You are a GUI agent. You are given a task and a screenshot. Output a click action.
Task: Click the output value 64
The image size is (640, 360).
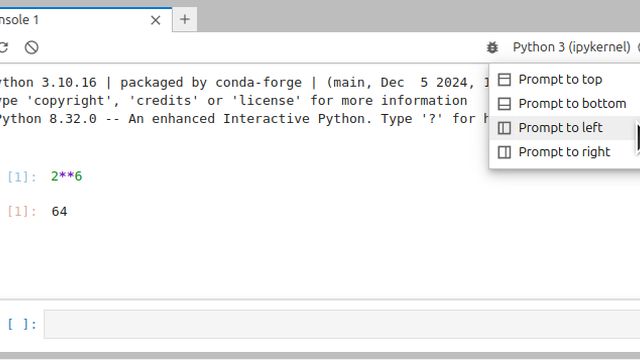click(x=60, y=211)
